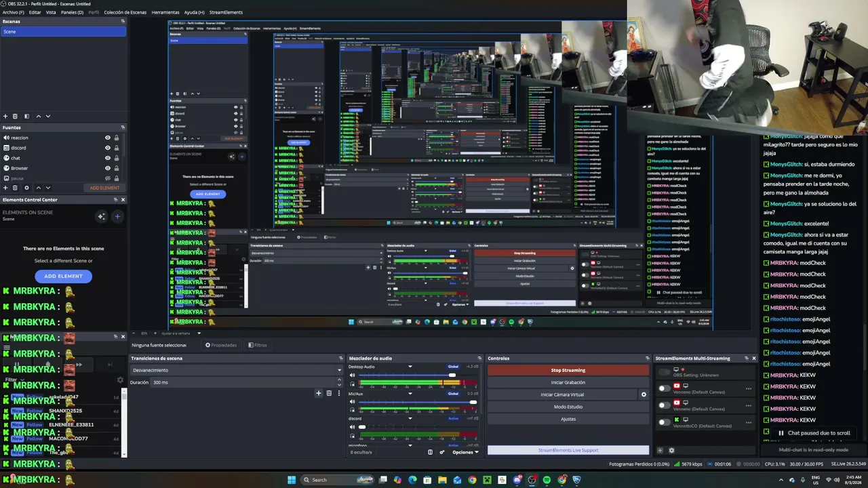Switch audio mixer layout icon
Screen dimensions: 868x488
click(x=430, y=452)
